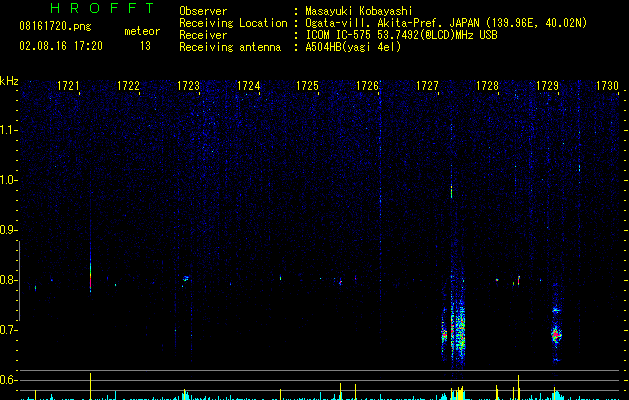The height and width of the screenshot is (400, 629).
Task: Click the time label 1730
Action: click(607, 86)
